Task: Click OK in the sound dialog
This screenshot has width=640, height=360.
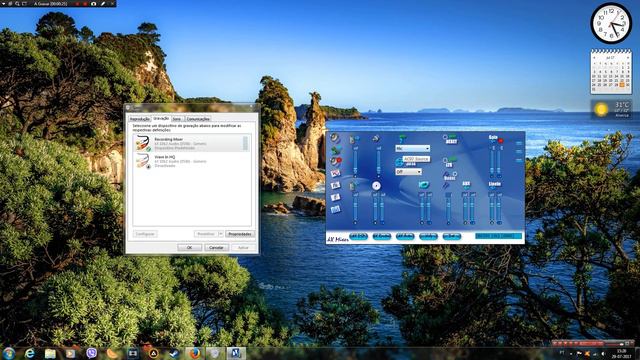Action: tap(189, 247)
